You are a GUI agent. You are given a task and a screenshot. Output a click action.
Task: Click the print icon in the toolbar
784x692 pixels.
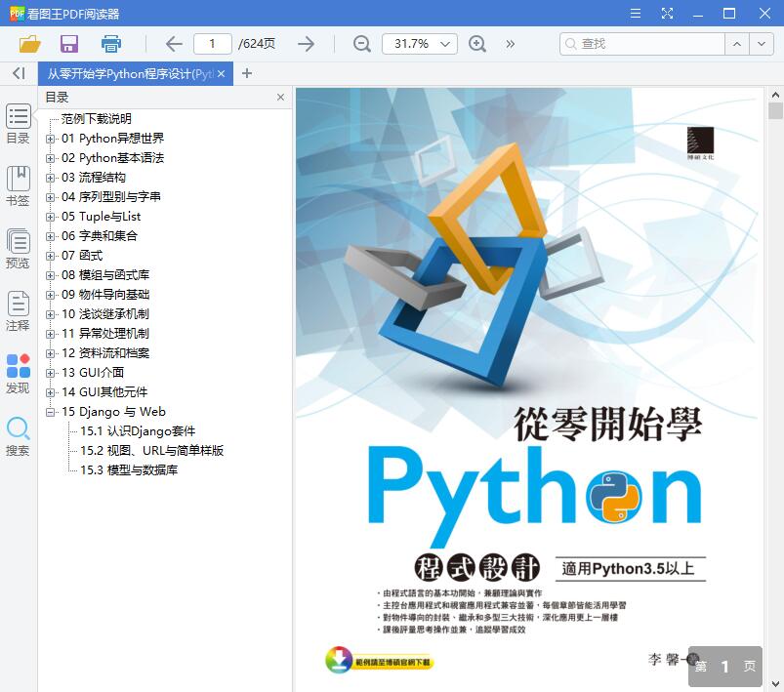[x=110, y=44]
